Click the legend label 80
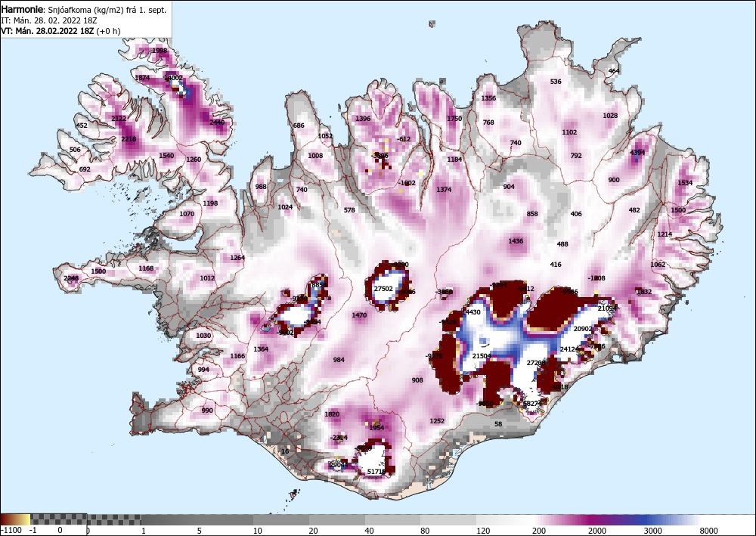 click(x=425, y=531)
